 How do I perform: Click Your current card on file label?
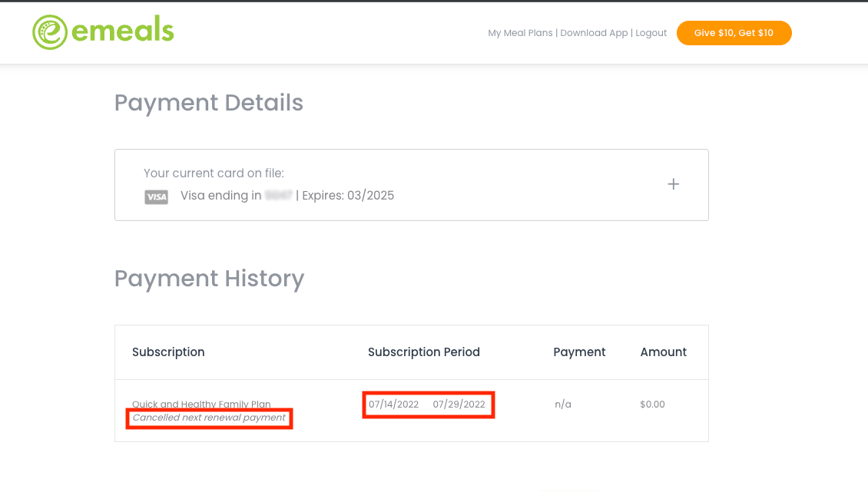[x=214, y=173]
